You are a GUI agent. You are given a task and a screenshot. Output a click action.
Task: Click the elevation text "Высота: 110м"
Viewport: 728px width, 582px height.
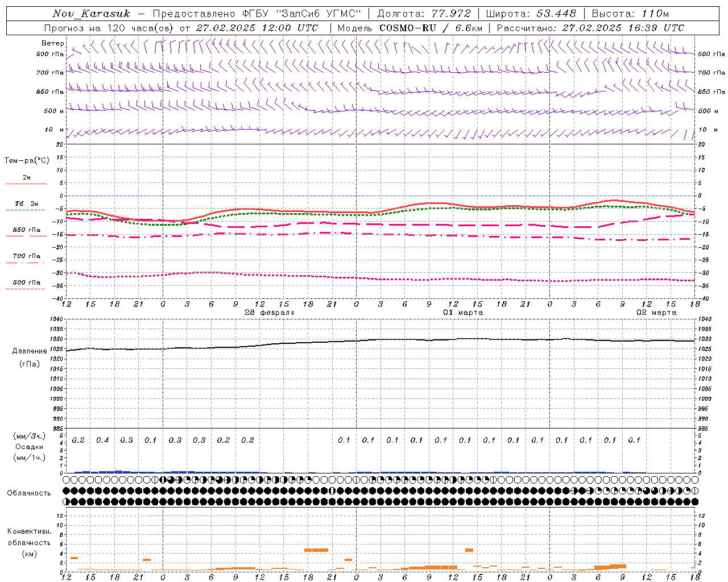coord(630,14)
